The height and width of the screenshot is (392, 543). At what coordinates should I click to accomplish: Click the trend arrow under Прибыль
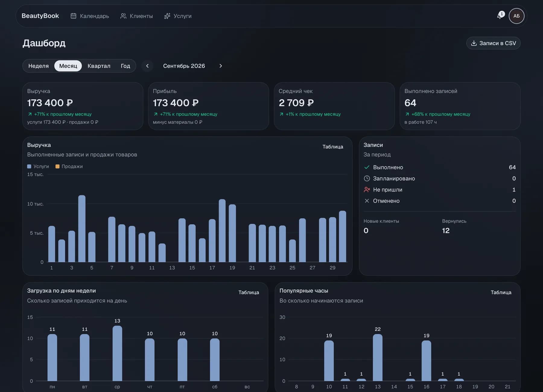click(x=156, y=114)
